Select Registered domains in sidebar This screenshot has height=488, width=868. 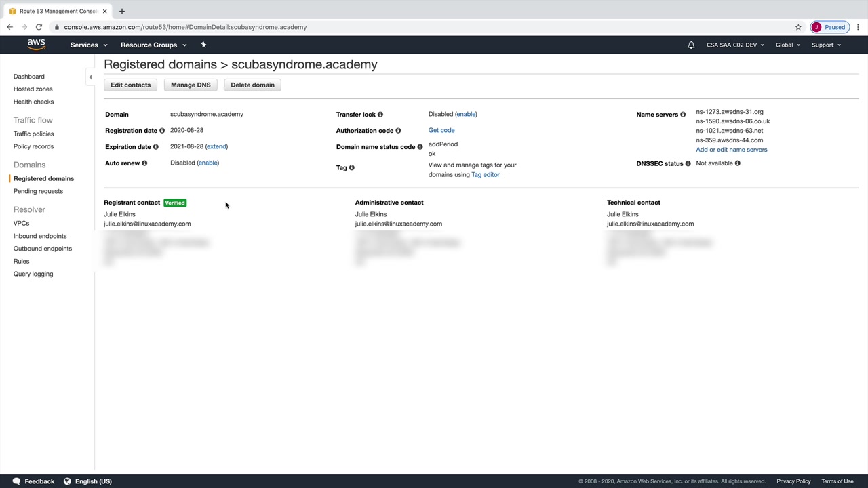click(x=44, y=179)
